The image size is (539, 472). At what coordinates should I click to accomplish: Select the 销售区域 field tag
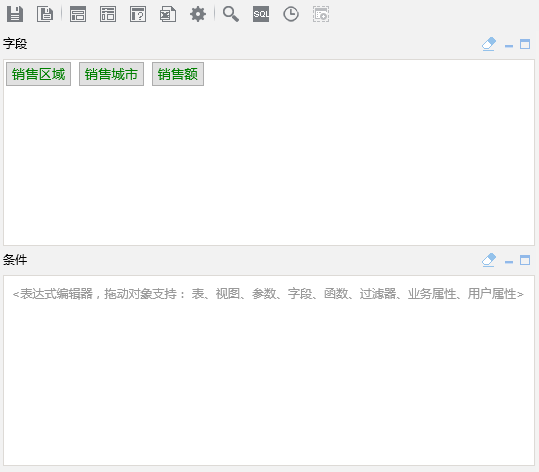(x=38, y=74)
